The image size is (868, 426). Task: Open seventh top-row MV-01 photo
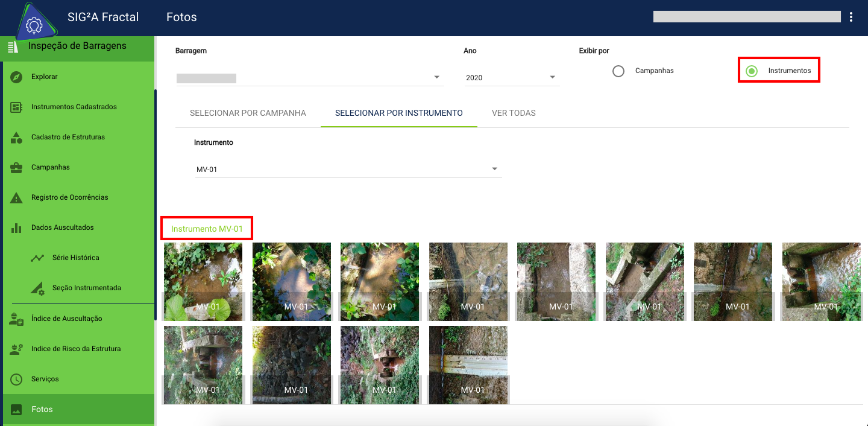pos(733,282)
